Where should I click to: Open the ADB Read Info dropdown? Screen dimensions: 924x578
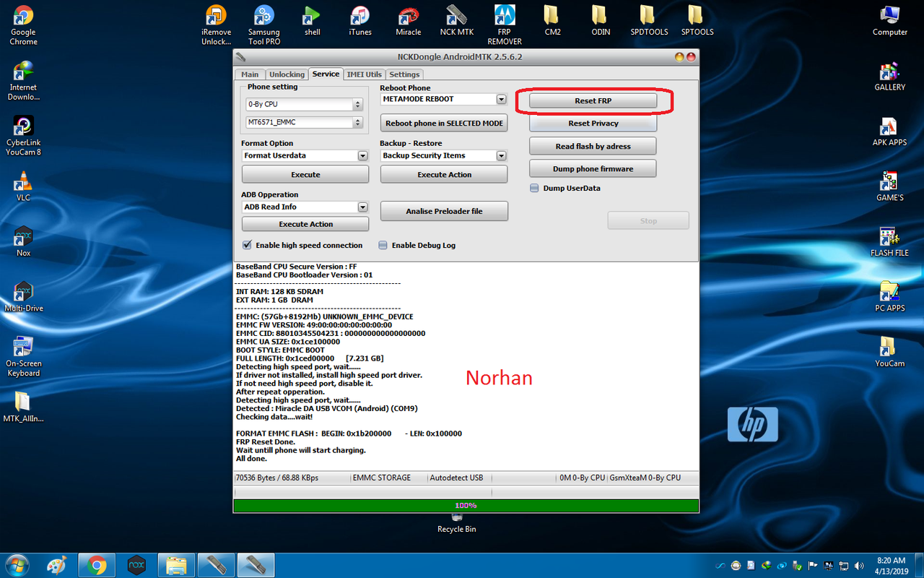tap(362, 207)
